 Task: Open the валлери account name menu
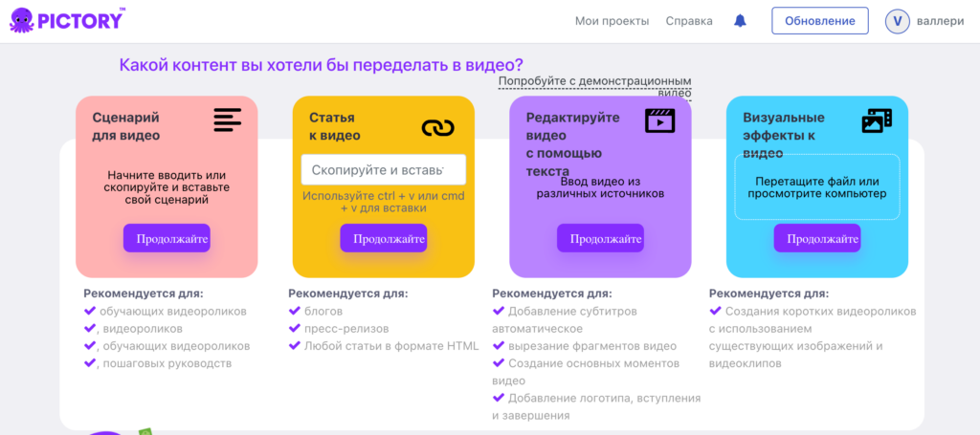(940, 21)
